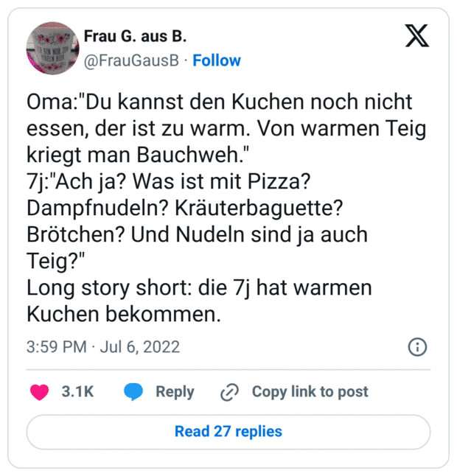
Task: Click the sentence starting Long story short
Action: click(199, 288)
